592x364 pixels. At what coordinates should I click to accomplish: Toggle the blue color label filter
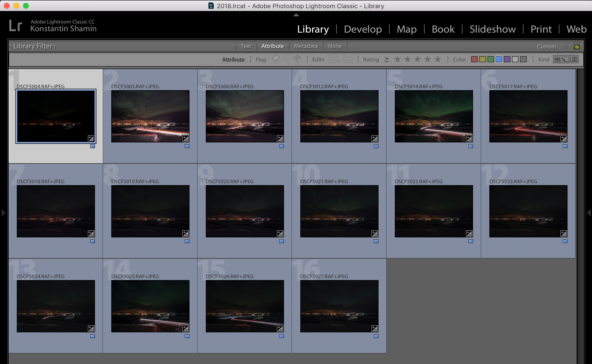coord(499,59)
